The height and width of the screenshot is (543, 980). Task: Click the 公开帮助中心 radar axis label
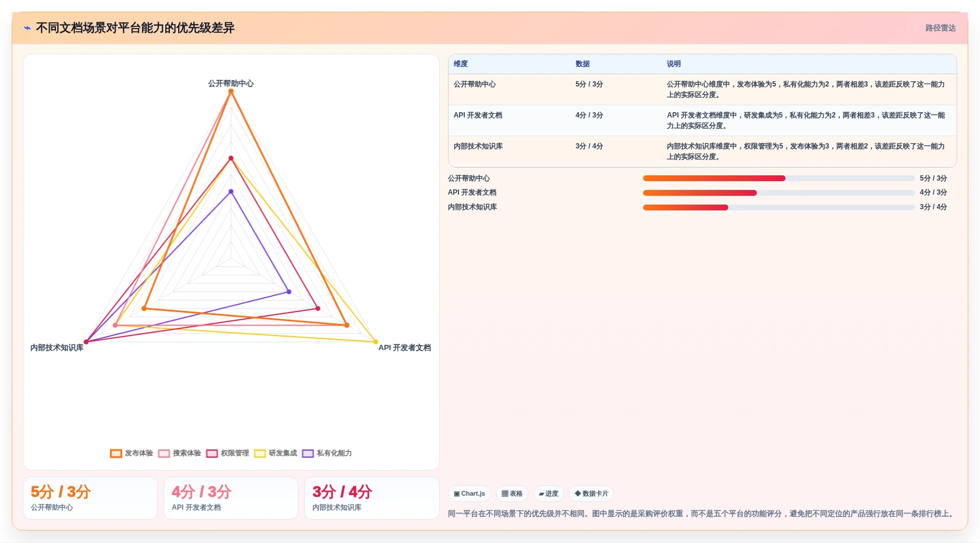[231, 84]
